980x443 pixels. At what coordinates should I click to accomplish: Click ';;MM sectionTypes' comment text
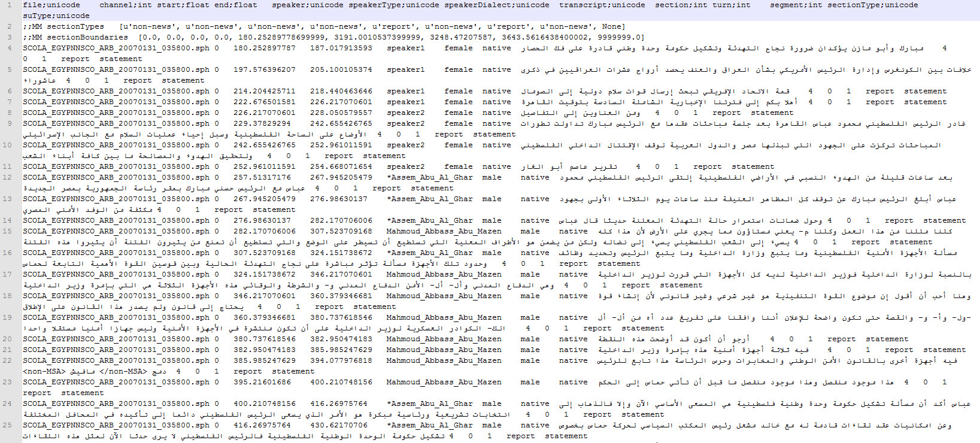(x=63, y=26)
